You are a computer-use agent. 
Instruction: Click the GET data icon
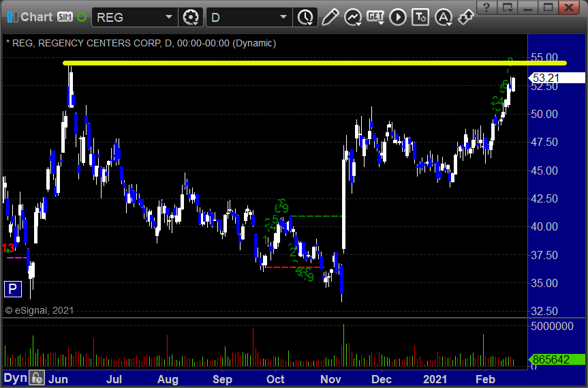[375, 17]
